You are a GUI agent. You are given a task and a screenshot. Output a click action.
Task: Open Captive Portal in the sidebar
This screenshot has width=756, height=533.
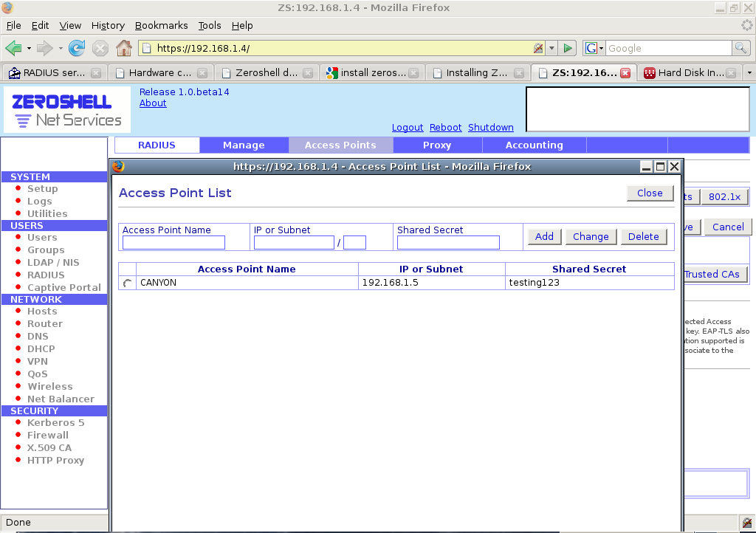pyautogui.click(x=64, y=288)
